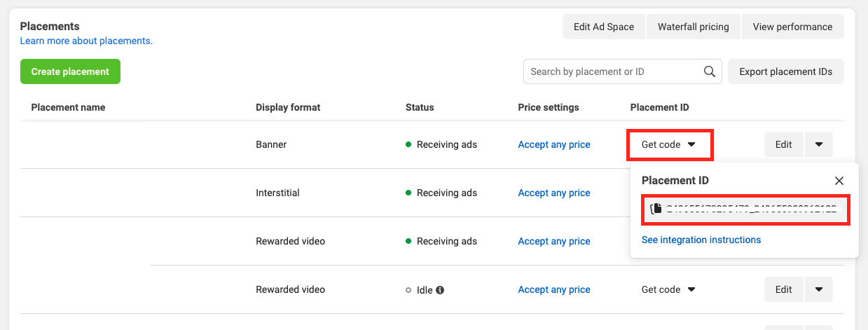Export placement IDs
This screenshot has height=330, width=868.
point(786,71)
